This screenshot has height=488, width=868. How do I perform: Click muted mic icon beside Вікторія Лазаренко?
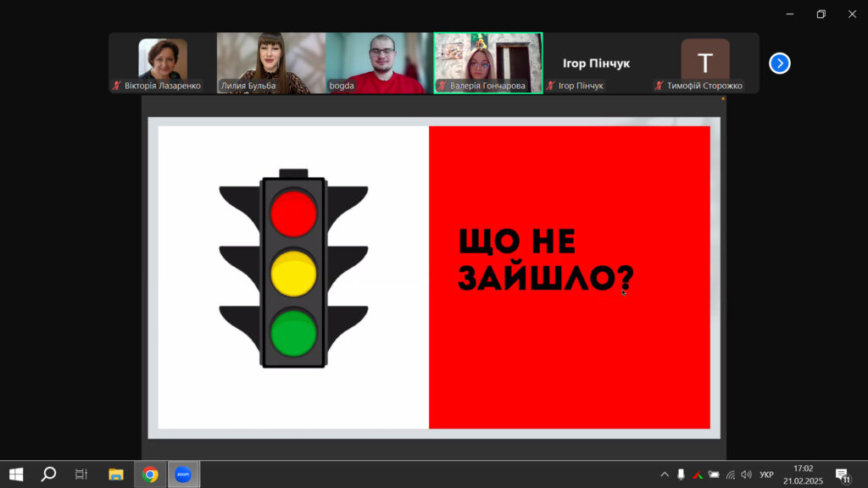[x=116, y=86]
